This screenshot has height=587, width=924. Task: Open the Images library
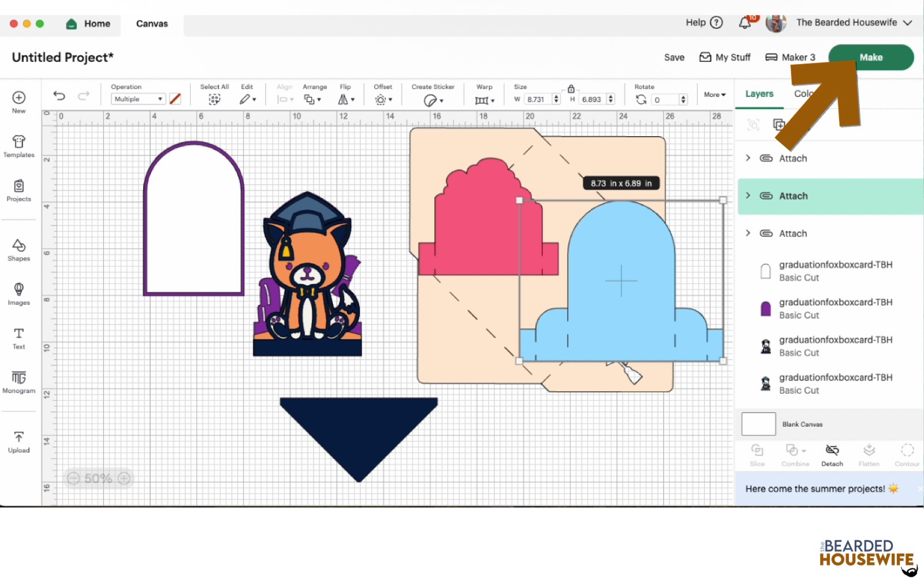[x=18, y=294]
